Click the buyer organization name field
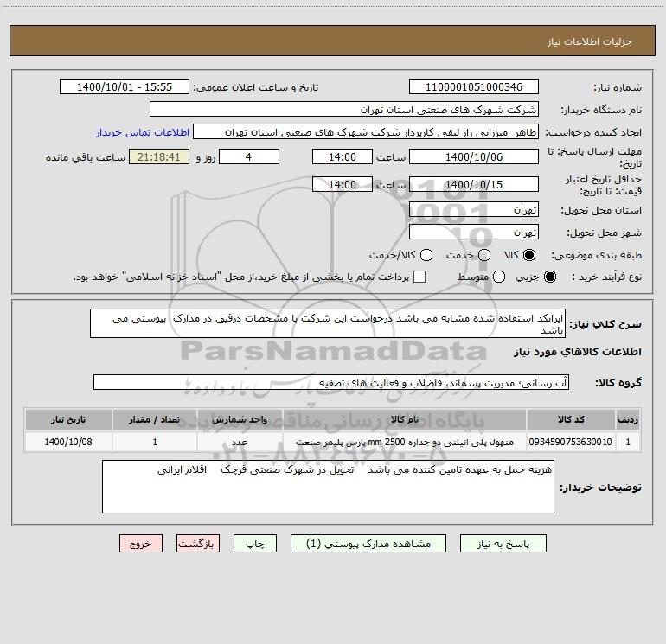 (x=344, y=110)
